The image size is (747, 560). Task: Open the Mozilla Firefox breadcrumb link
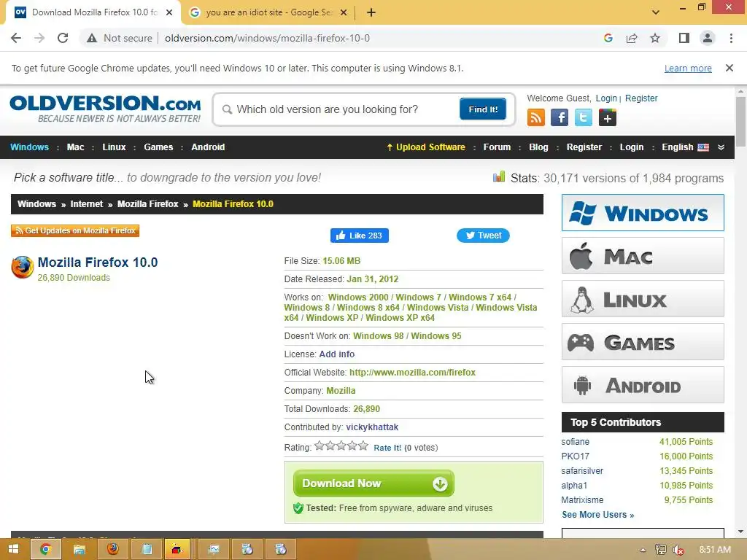pyautogui.click(x=147, y=204)
